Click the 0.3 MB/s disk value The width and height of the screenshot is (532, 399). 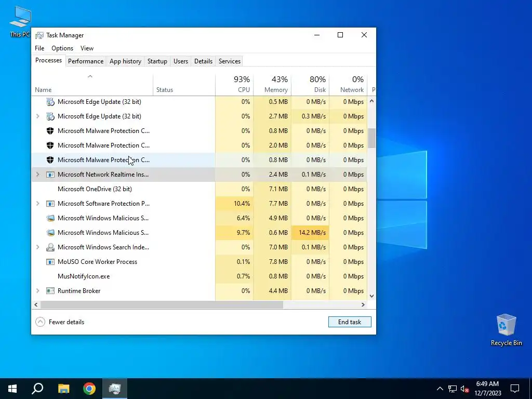pos(311,116)
